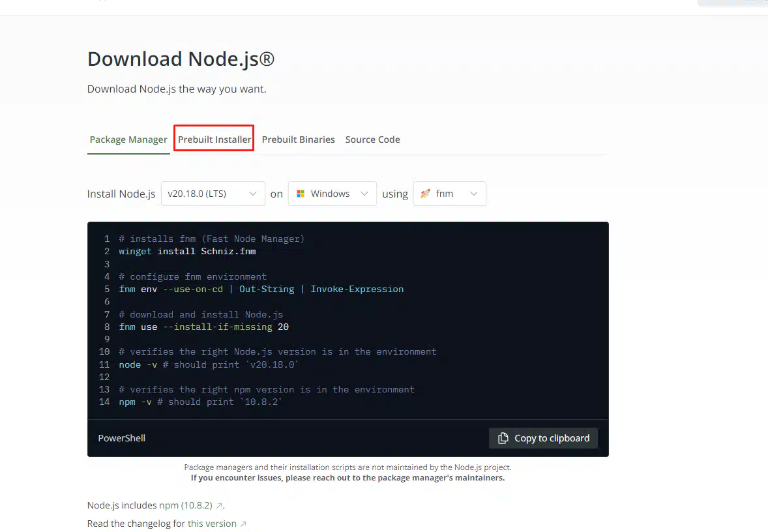Click the '# installs fnm (Fast Node Manager)' comment
768x532 pixels.
pyautogui.click(x=212, y=239)
